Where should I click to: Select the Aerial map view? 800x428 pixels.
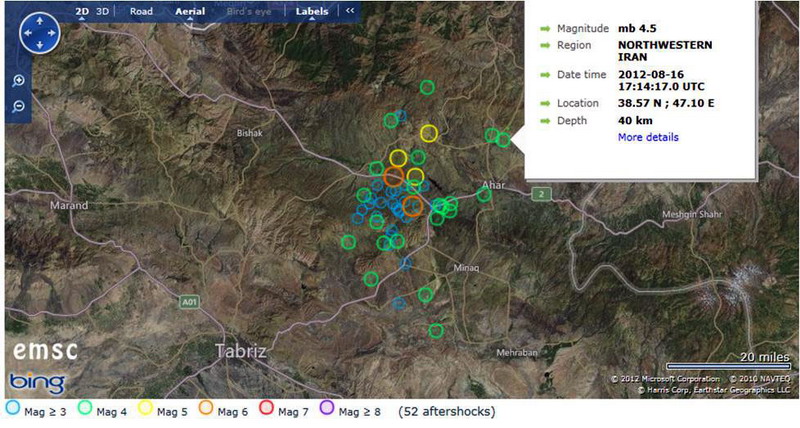pos(189,12)
